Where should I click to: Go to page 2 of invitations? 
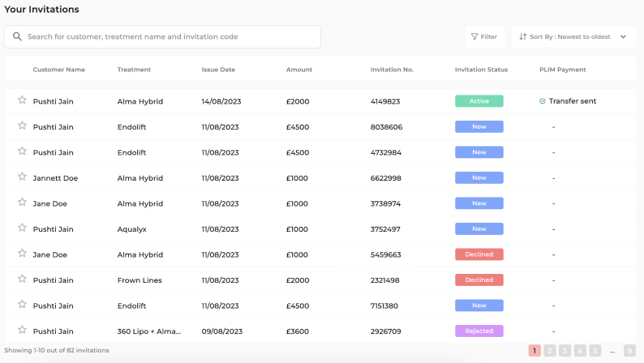(x=550, y=351)
